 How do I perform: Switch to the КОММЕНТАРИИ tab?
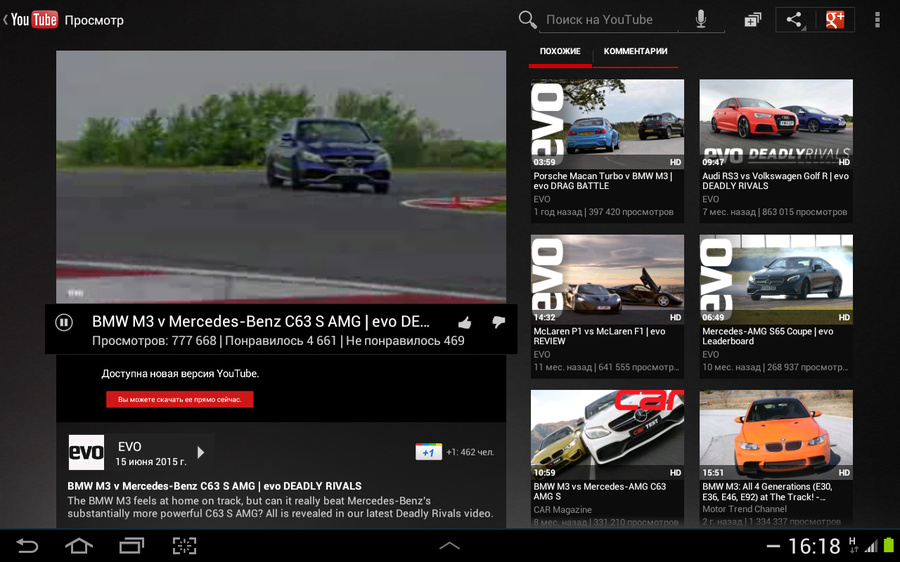click(x=635, y=51)
